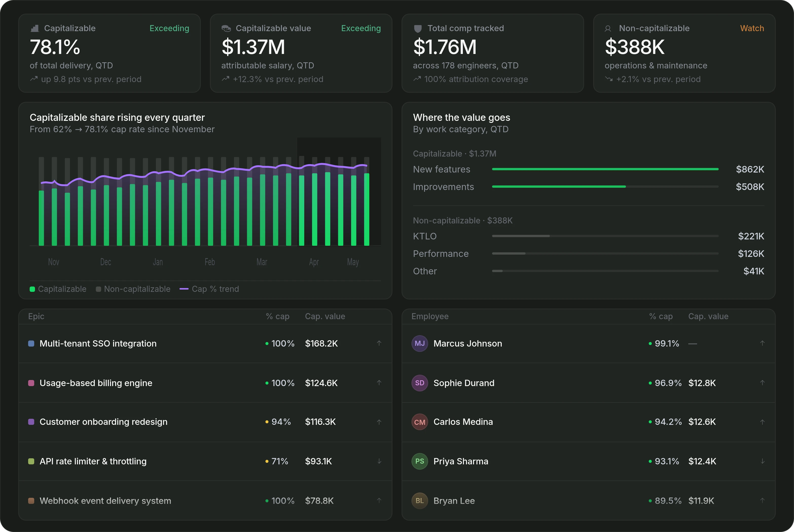Open the API rate limiter & throttling epic

coord(93,461)
